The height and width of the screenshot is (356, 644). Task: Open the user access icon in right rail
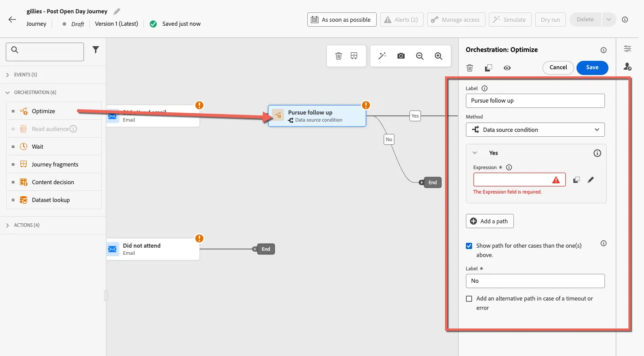[x=627, y=67]
